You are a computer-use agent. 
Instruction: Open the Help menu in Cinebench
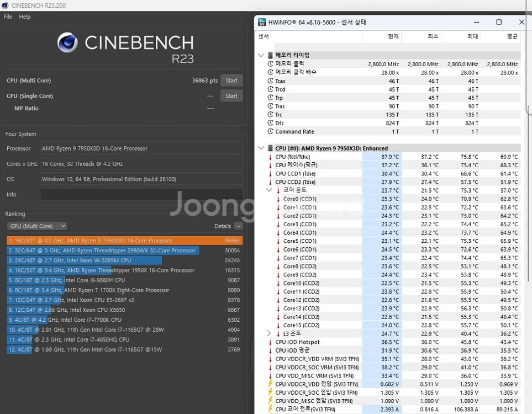pos(25,17)
